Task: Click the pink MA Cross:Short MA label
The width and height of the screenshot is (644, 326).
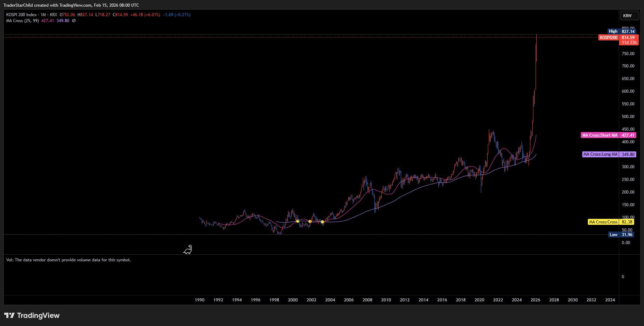Action: pyautogui.click(x=599, y=135)
